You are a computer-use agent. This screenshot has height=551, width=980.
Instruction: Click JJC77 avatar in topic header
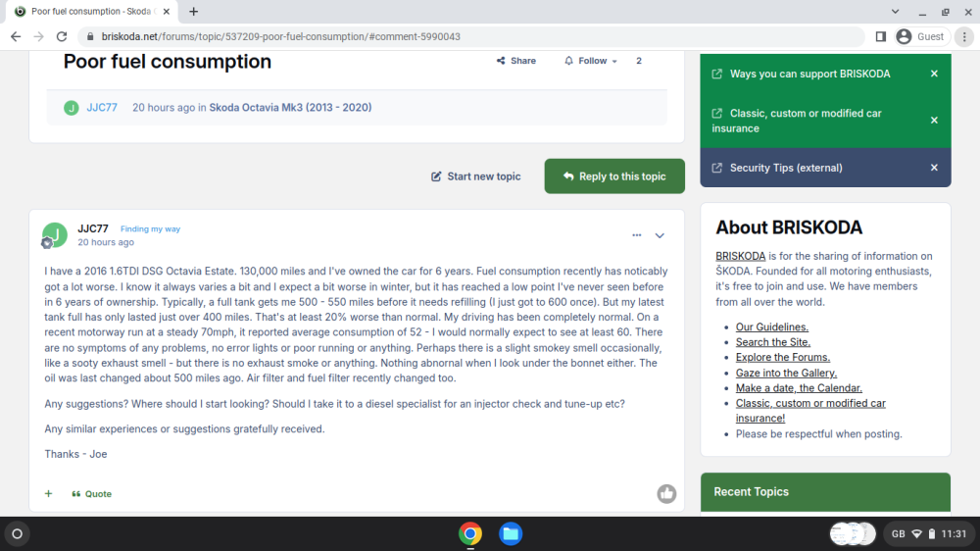pyautogui.click(x=72, y=108)
